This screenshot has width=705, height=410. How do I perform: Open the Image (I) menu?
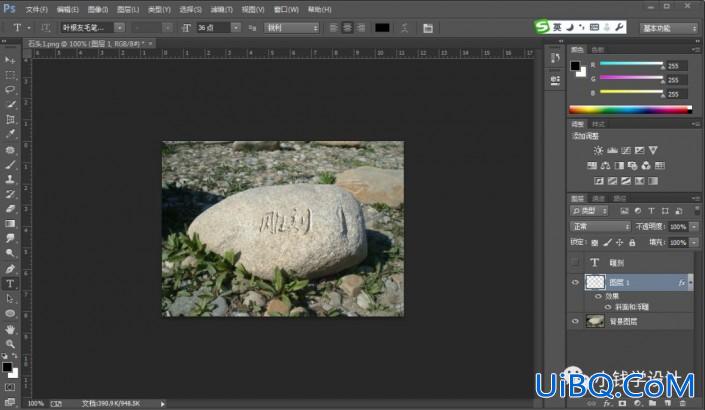[98, 9]
